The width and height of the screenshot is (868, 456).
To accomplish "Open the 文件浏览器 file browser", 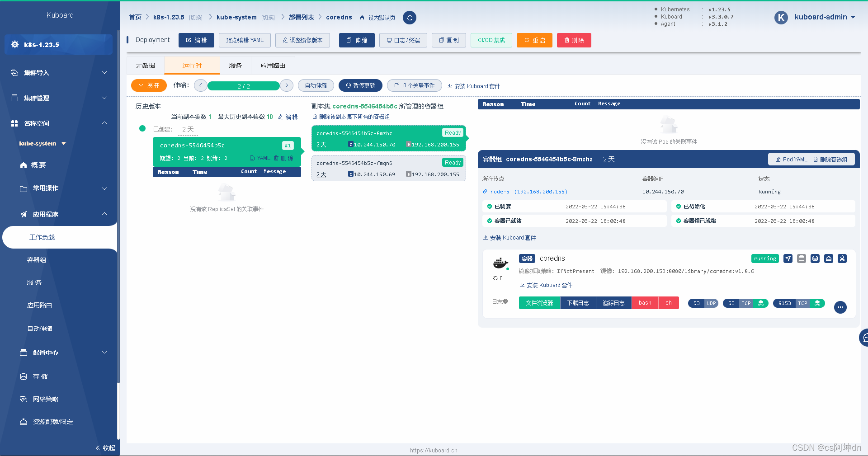I will tap(539, 303).
